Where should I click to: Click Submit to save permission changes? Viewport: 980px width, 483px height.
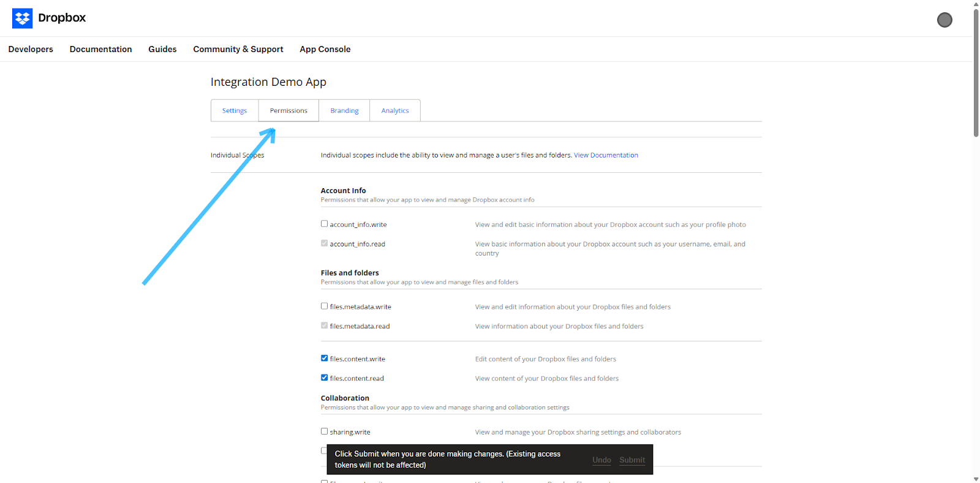(632, 460)
